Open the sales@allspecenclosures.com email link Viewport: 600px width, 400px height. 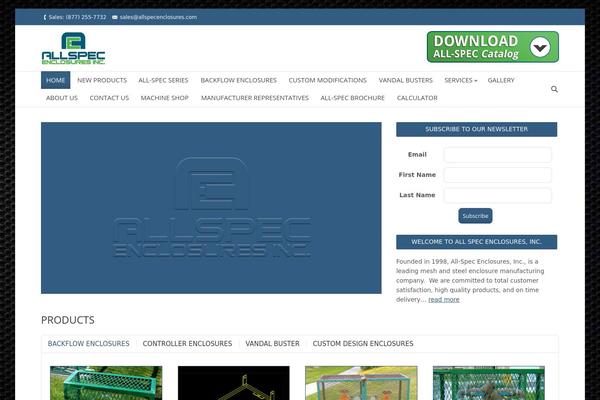[158, 17]
